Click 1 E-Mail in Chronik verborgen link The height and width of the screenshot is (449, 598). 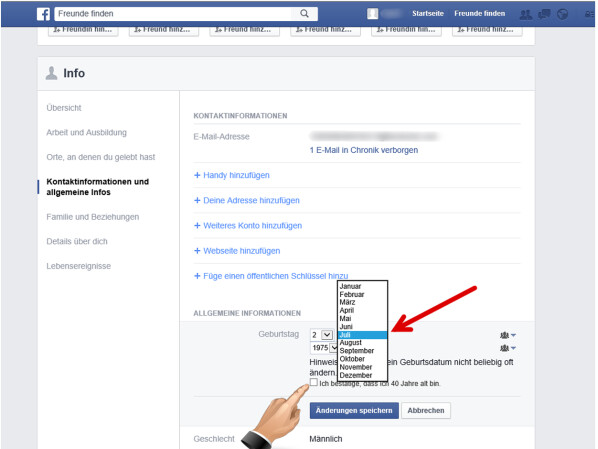click(x=364, y=150)
